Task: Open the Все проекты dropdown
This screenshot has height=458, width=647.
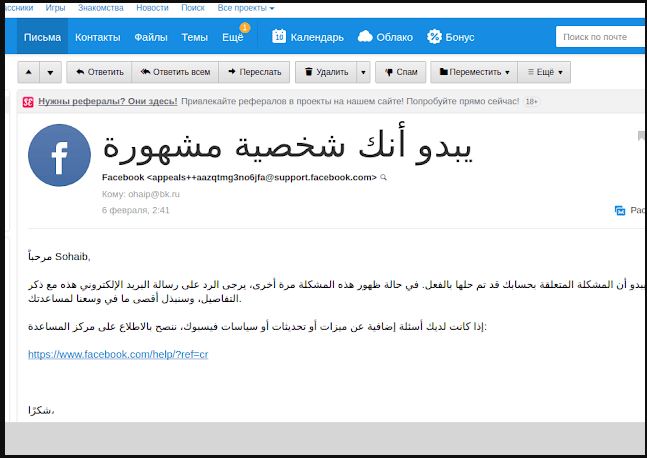Action: [246, 8]
